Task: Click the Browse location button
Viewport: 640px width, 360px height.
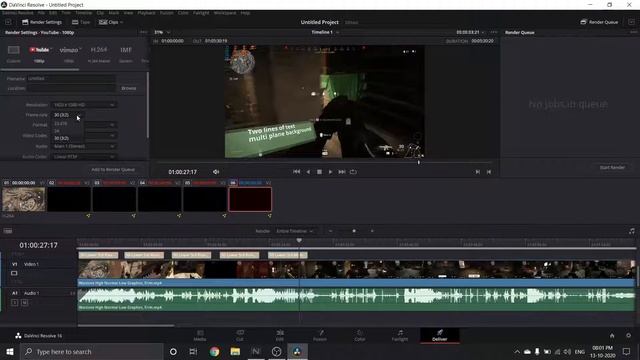Action: pyautogui.click(x=129, y=88)
